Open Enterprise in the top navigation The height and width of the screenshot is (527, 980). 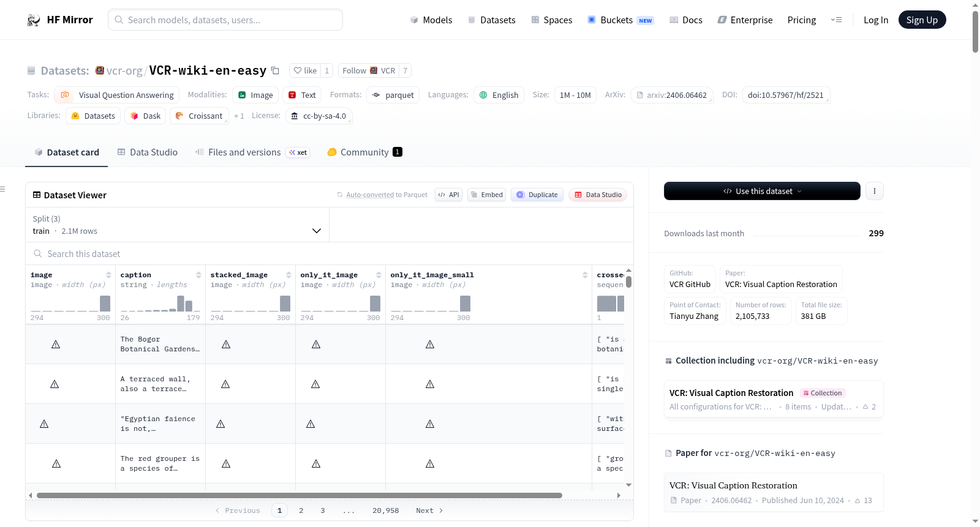745,20
